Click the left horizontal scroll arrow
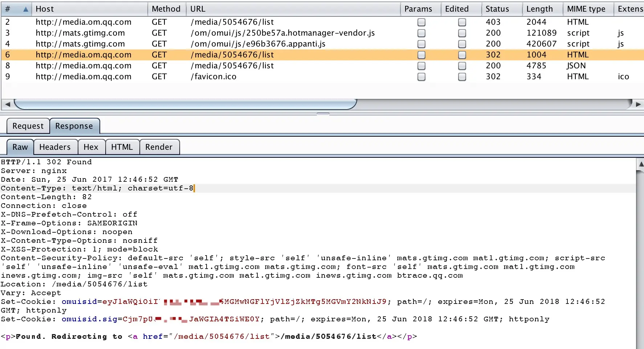The width and height of the screenshot is (644, 349). tap(7, 104)
